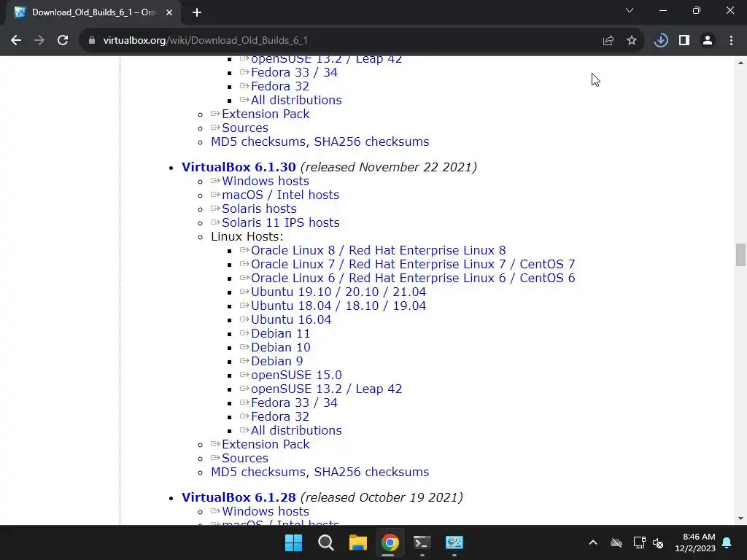Open the rightmost control panel taskbar app
This screenshot has width=747, height=560.
click(454, 542)
